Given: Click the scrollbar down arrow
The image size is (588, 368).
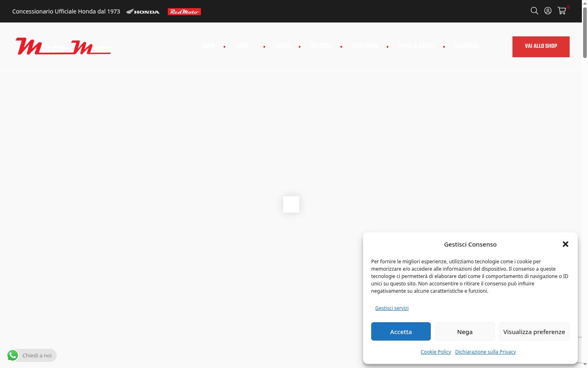Looking at the screenshot, I should (585, 364).
